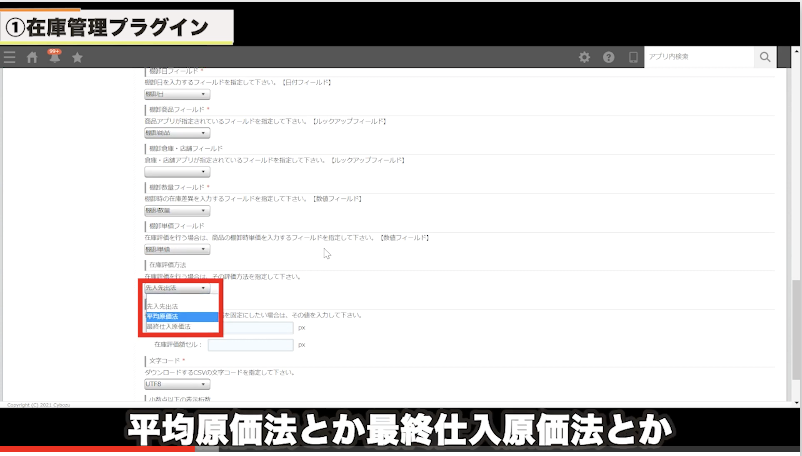Go to the home portal icon
This screenshot has height=456, width=802.
click(32, 58)
